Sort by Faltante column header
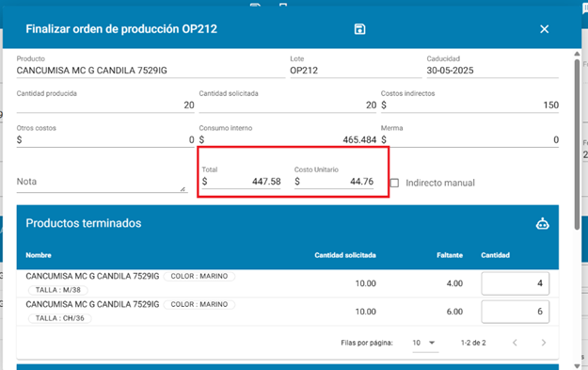Viewport: 588px width, 370px height. 450,255
